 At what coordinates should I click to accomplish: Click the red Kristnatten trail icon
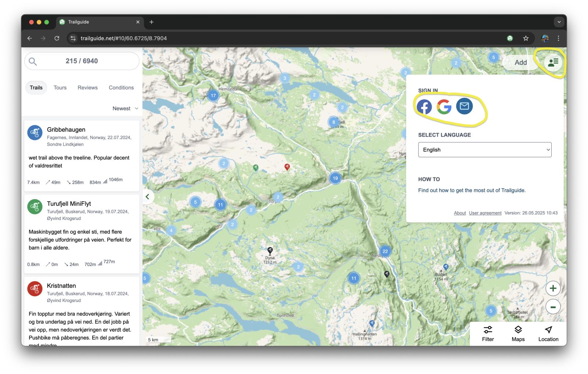coord(35,289)
